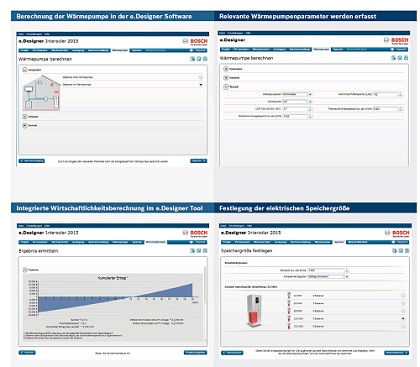This screenshot has width=420, height=367.
Task: Select the unselected radio button in heat pump panel
Action: point(201,77)
